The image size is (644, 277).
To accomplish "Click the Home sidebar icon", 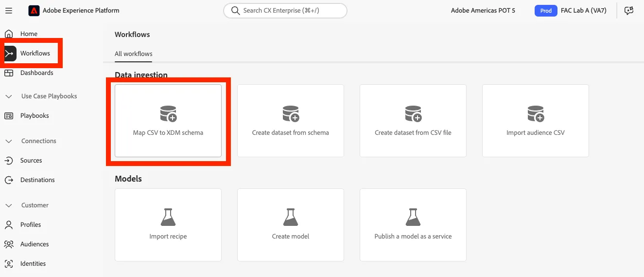I will coord(9,34).
